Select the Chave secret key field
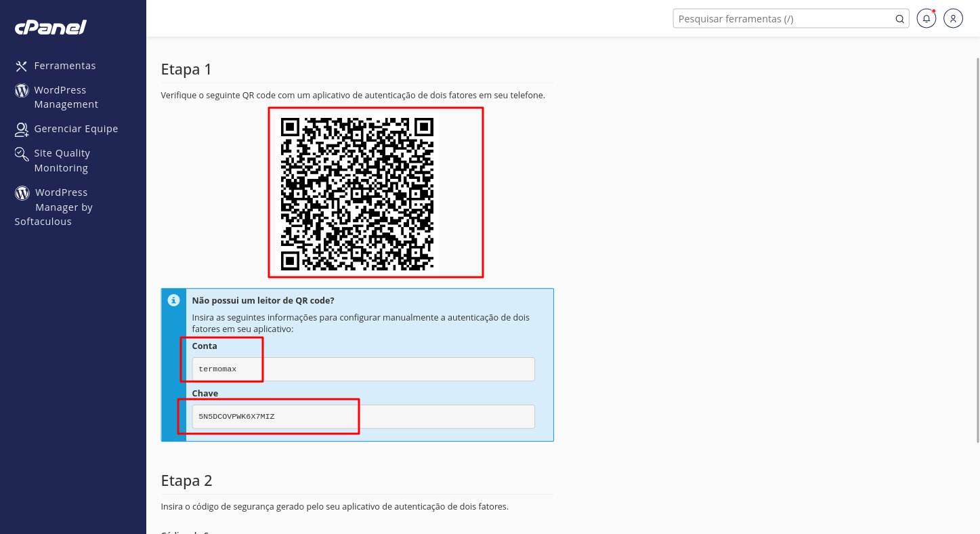The image size is (980, 534). 363,417
